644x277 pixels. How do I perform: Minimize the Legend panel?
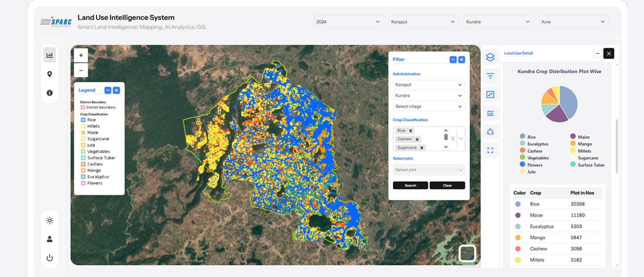(x=108, y=90)
